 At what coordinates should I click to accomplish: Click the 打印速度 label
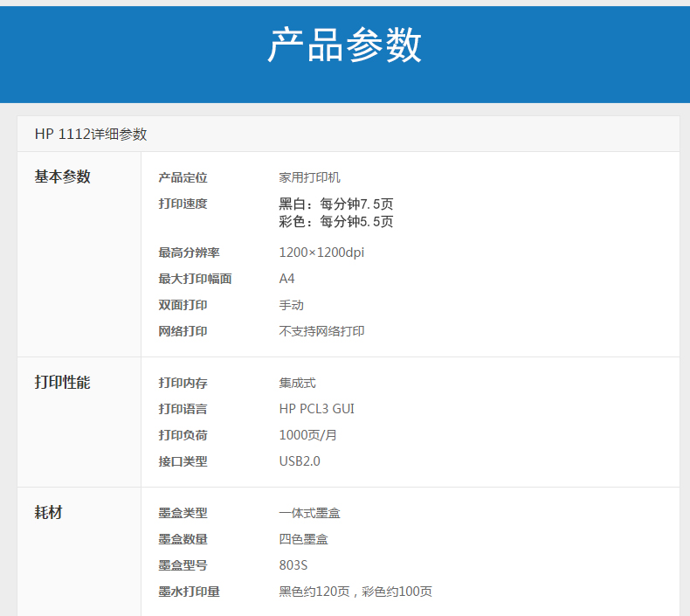coord(183,204)
